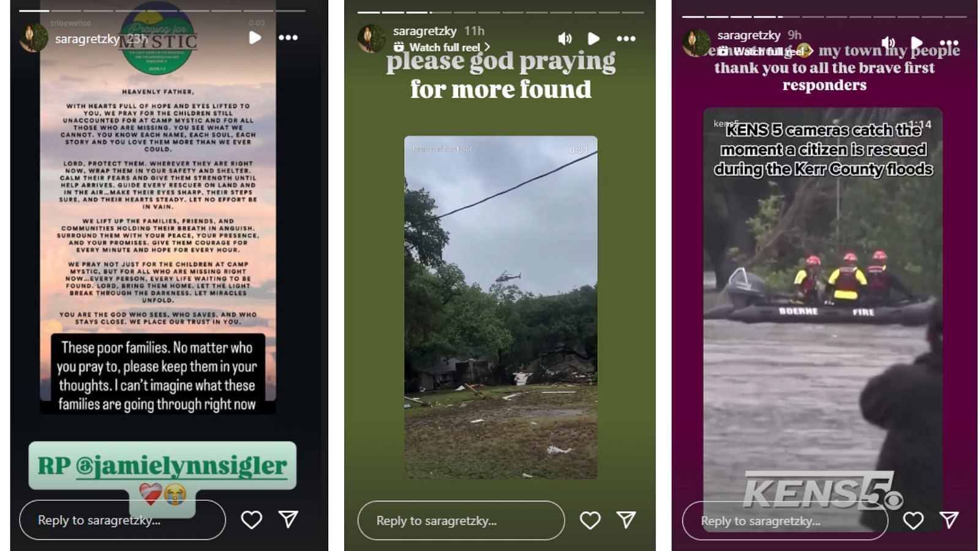The height and width of the screenshot is (551, 980).
Task: Like the KENS 5 rescue story
Action: pos(913,520)
